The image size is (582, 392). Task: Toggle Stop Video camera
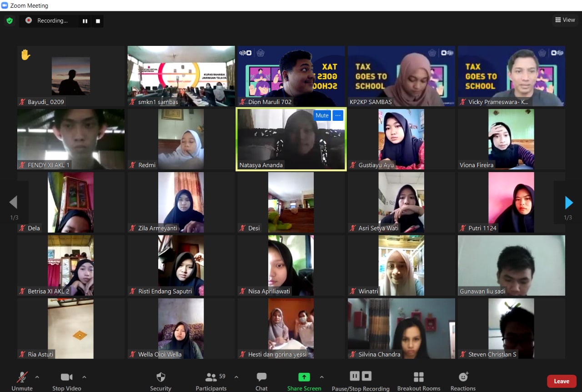click(x=66, y=381)
